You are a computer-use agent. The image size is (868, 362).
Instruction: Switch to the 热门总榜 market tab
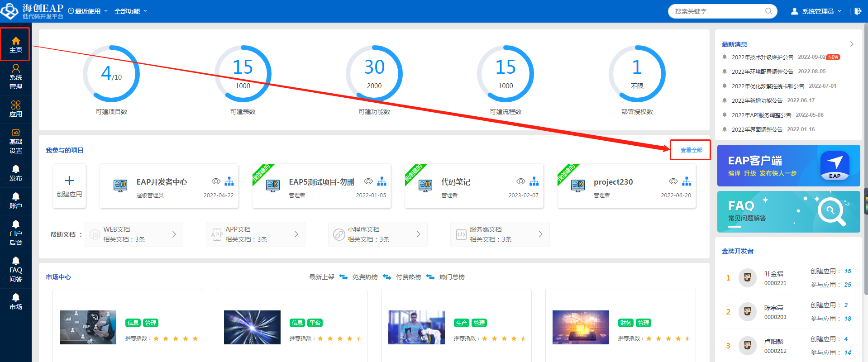452,277
